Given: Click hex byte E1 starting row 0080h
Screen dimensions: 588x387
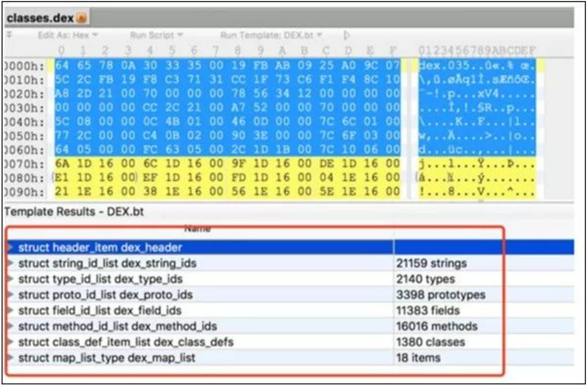Looking at the screenshot, I should pos(62,177).
